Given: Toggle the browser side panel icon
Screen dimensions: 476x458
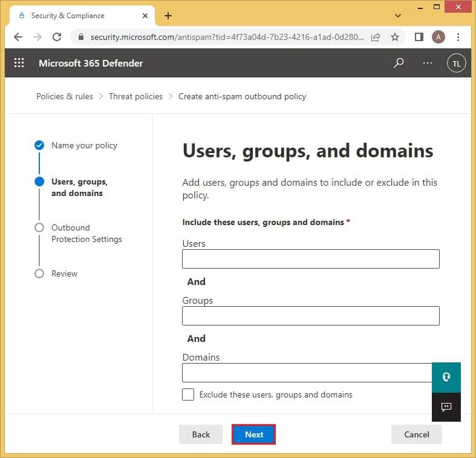Looking at the screenshot, I should [x=419, y=37].
